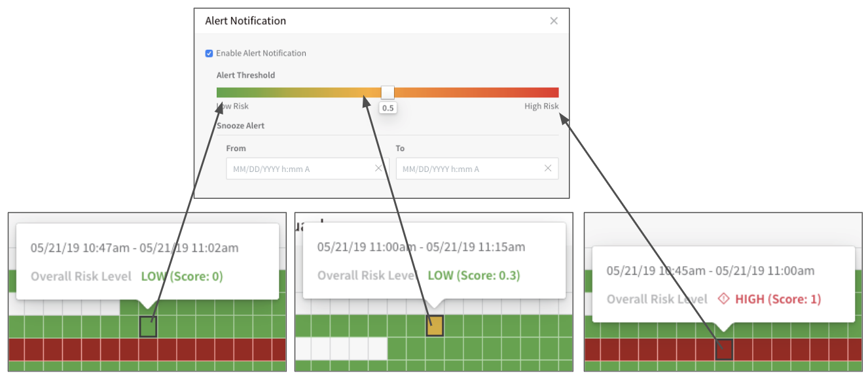Viewport: 868px width, 378px height.
Task: Click the LOW (Score: 0.3) risk text
Action: pyautogui.click(x=474, y=276)
